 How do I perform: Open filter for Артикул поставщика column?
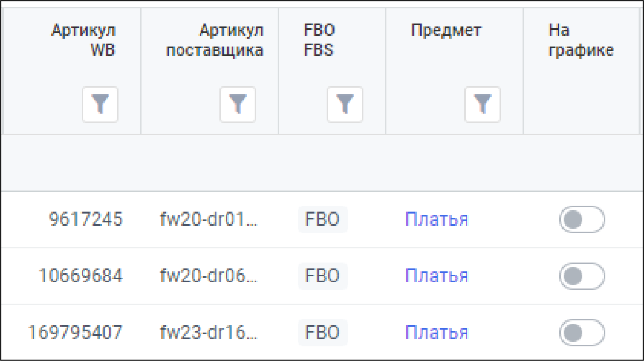coord(238,104)
